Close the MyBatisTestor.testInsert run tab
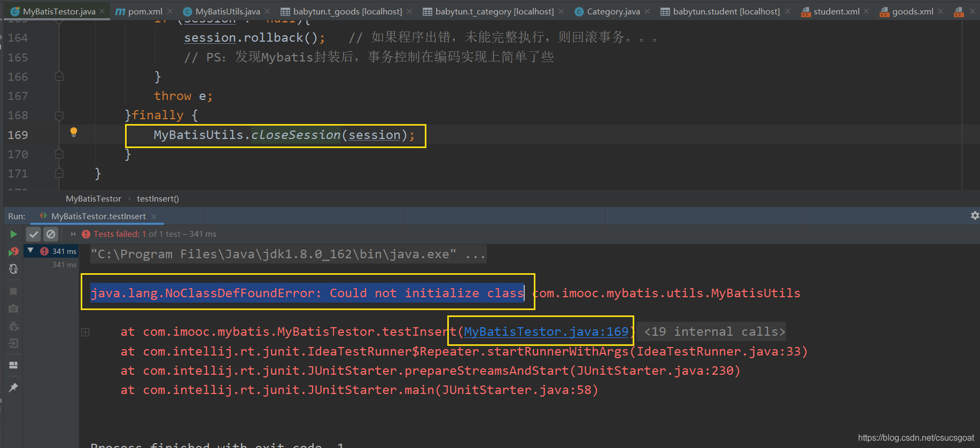This screenshot has height=448, width=980. pos(154,217)
